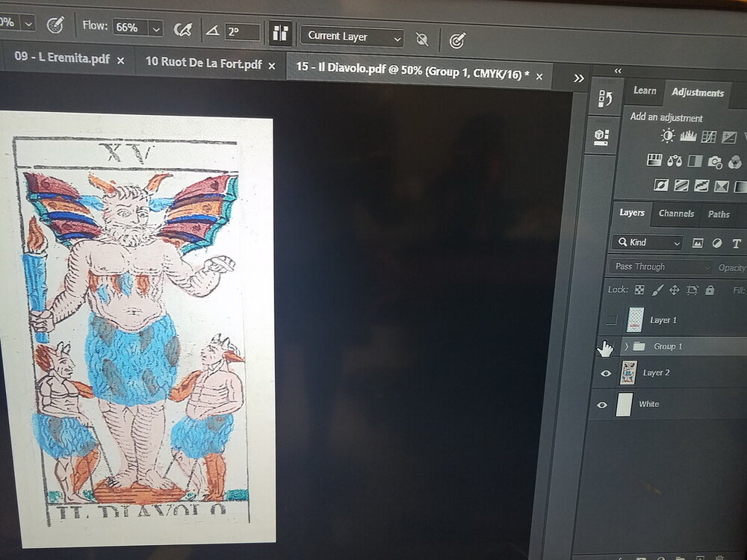The image size is (747, 560).
Task: Add a Brightness/Contrast adjustment
Action: click(667, 136)
